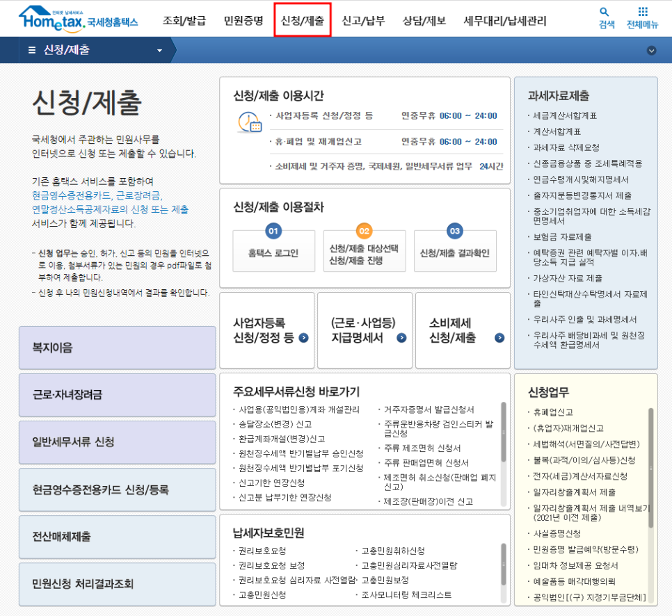Open 가상자산 자료 제출 link
Screen dimensions: 672x616
click(568, 278)
